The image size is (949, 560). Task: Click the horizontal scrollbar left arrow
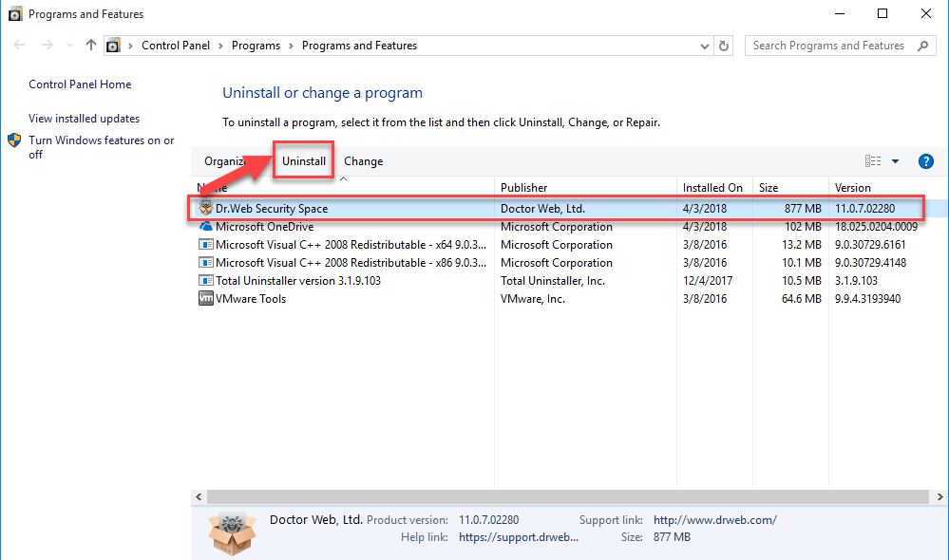point(199,497)
